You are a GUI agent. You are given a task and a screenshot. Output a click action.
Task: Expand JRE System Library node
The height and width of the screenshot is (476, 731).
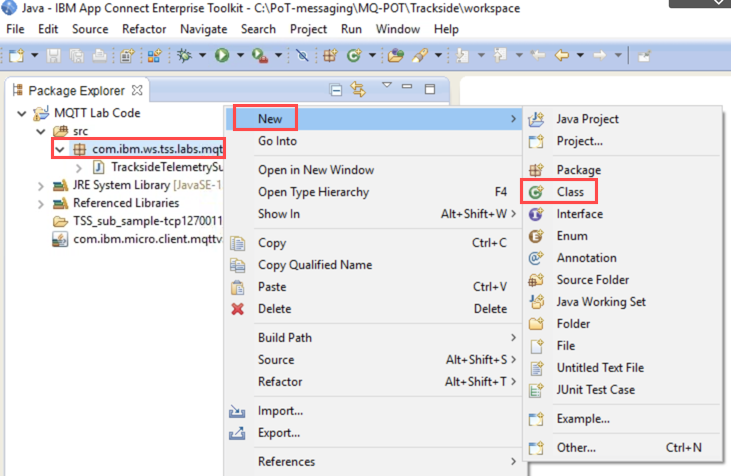[x=41, y=186]
